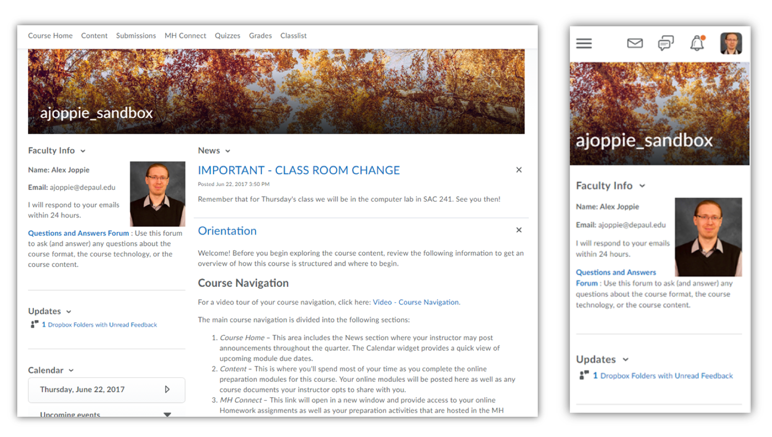The height and width of the screenshot is (437, 772).
Task: Click the Orientation news title
Action: (227, 230)
